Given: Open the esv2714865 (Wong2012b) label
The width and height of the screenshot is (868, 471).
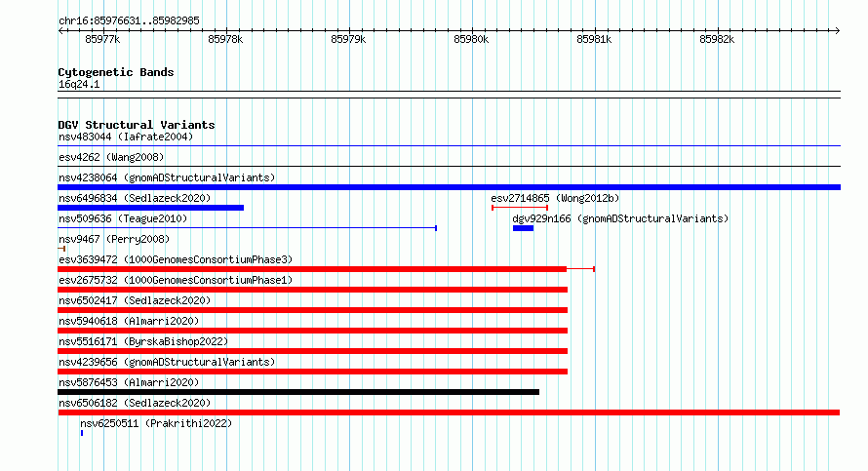Looking at the screenshot, I should 555,198.
